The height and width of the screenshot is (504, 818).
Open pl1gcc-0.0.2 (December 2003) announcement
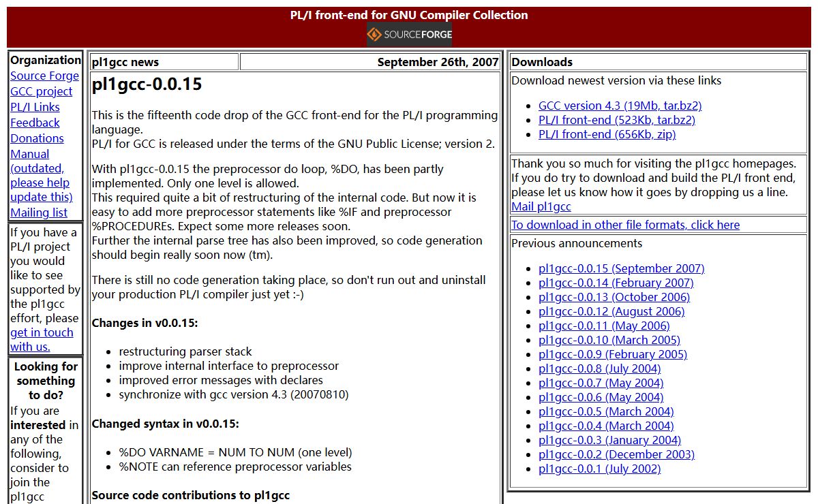click(x=616, y=454)
